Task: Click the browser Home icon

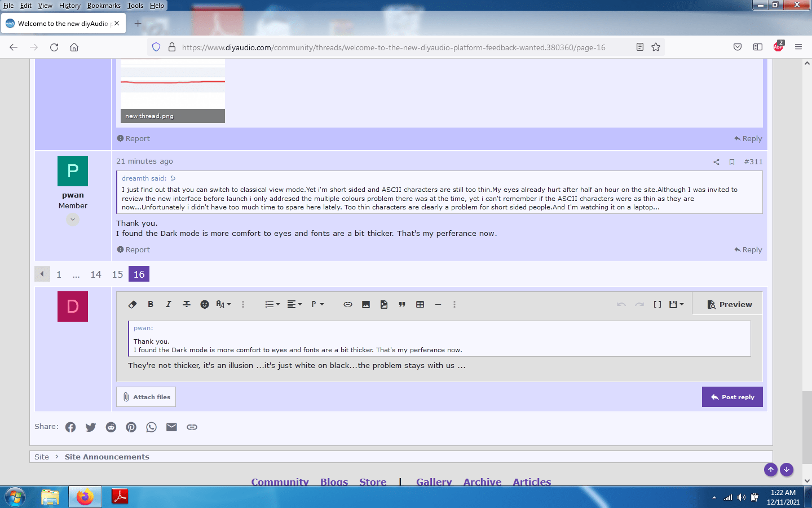Action: pyautogui.click(x=74, y=47)
